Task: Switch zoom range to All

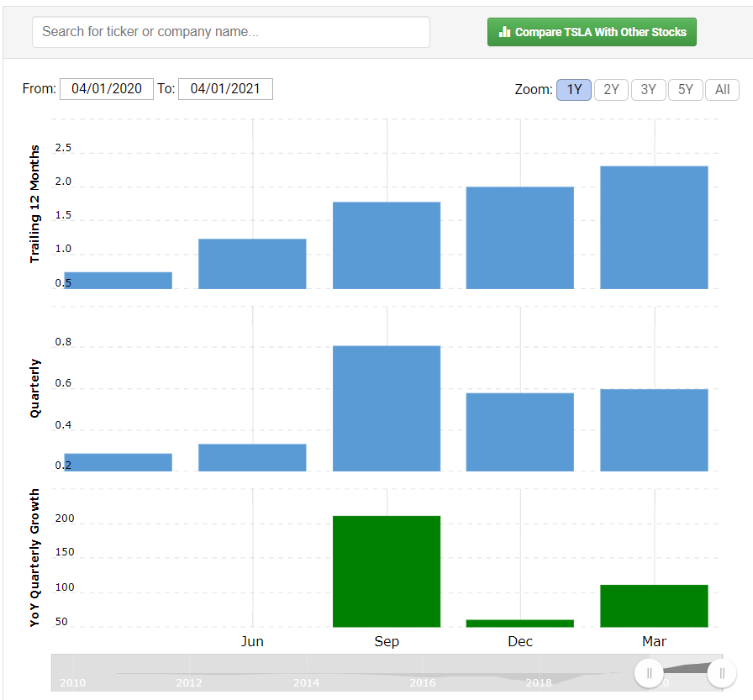Action: tap(722, 90)
